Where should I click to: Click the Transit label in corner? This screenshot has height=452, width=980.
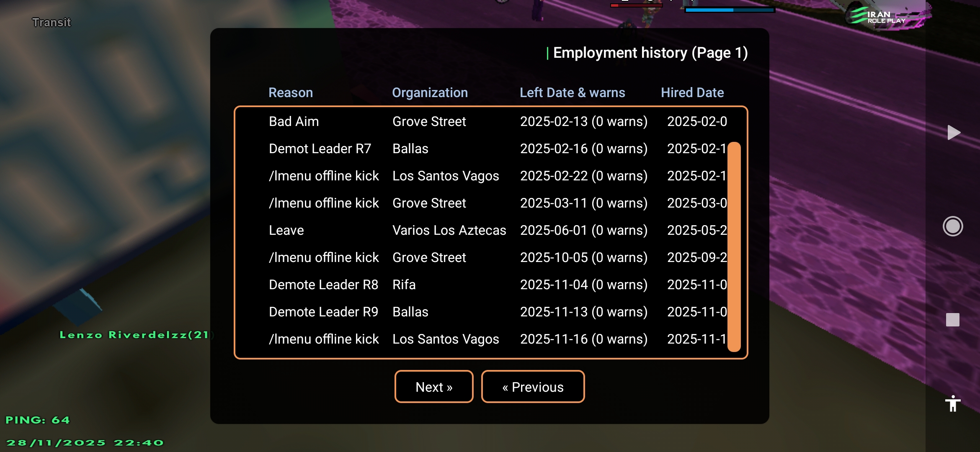[x=52, y=22]
